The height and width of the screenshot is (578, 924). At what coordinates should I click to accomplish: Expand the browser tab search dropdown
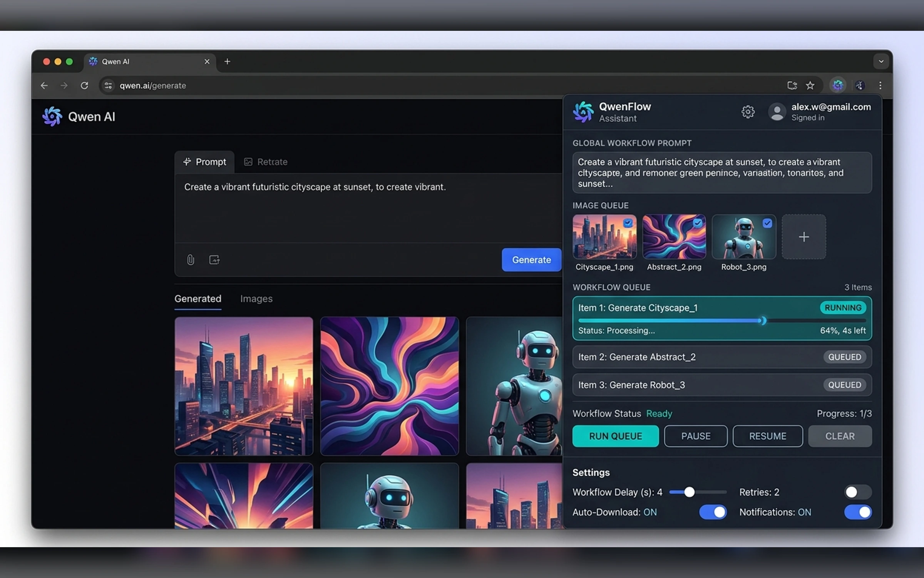coord(881,62)
